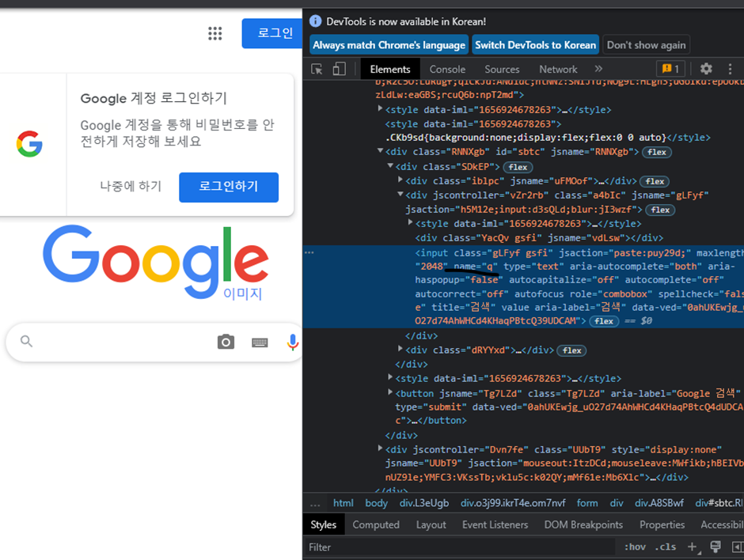Open the three-dot DevTools customize menu
Image resolution: width=744 pixels, height=560 pixels.
point(730,69)
